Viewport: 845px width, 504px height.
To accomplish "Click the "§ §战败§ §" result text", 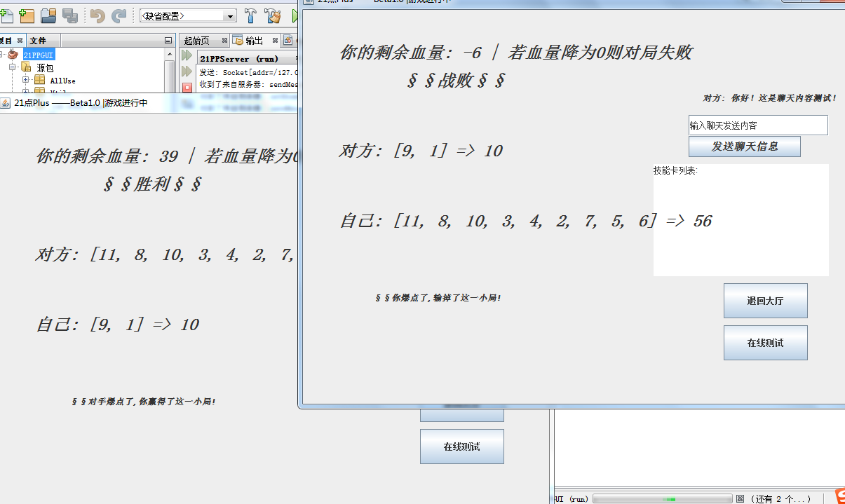I will (x=456, y=81).
